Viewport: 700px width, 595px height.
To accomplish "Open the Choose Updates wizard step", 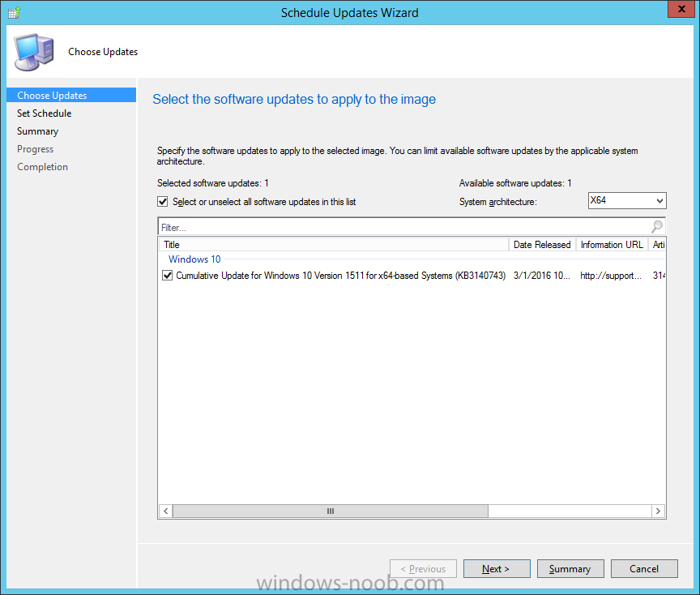I will click(x=71, y=95).
